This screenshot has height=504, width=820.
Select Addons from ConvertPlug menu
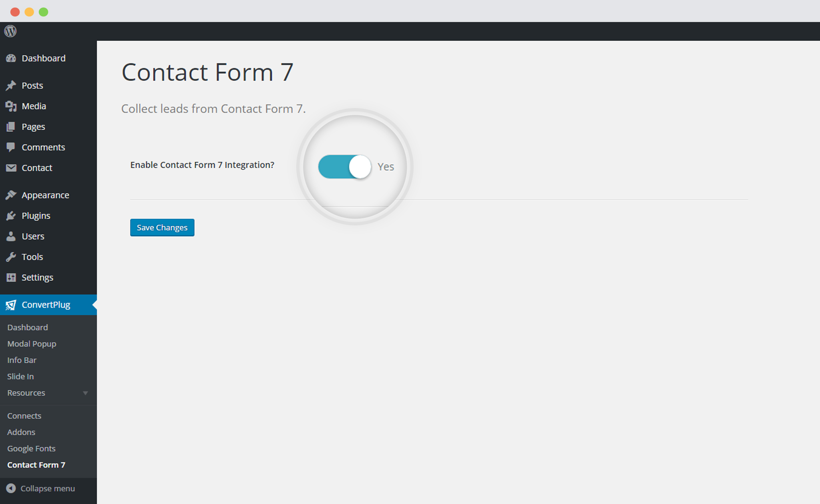point(21,432)
